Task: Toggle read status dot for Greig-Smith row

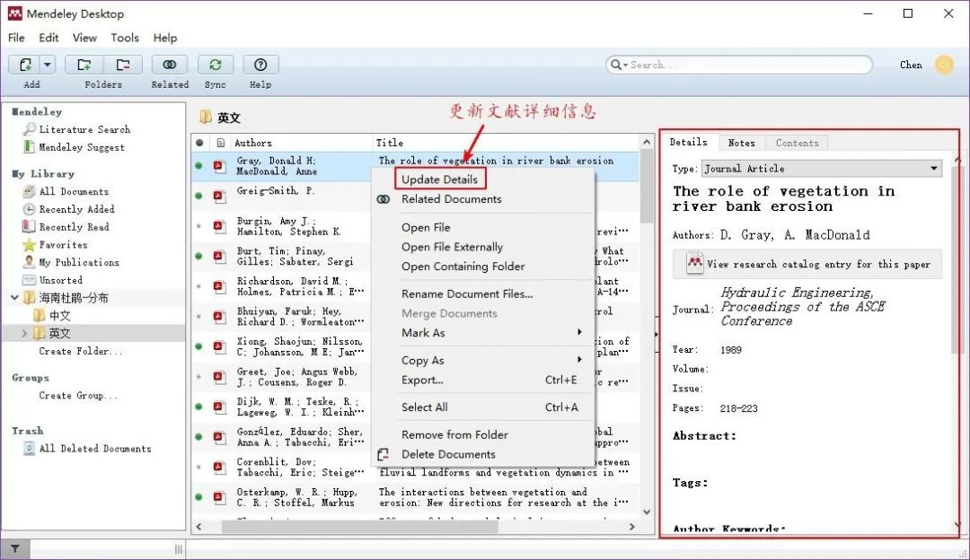Action: tap(198, 196)
